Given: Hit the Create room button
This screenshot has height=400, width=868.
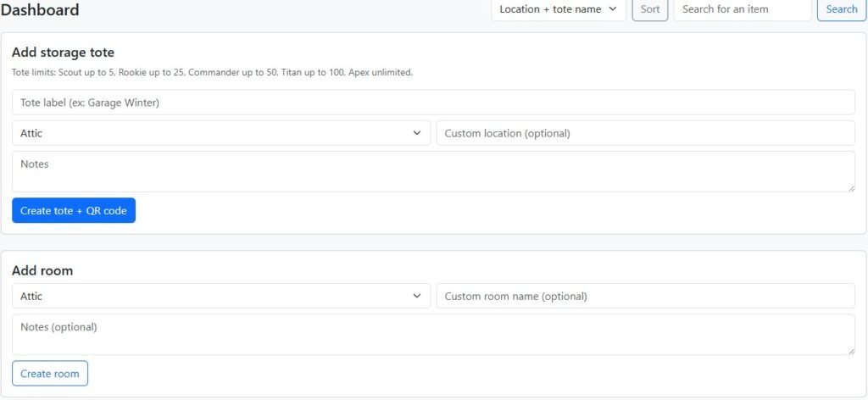Looking at the screenshot, I should [50, 374].
